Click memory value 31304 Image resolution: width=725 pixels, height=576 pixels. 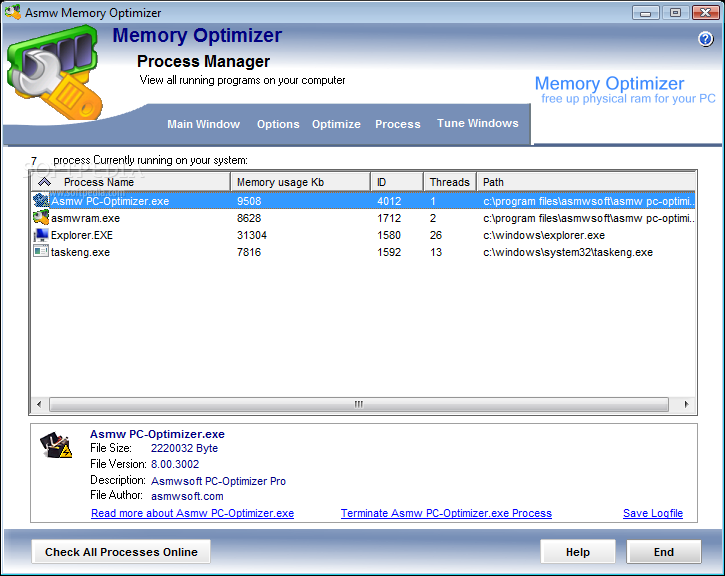[252, 235]
